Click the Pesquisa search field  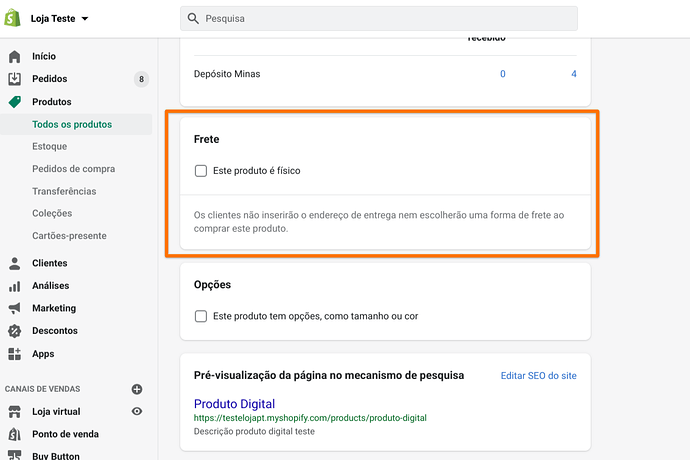[380, 18]
